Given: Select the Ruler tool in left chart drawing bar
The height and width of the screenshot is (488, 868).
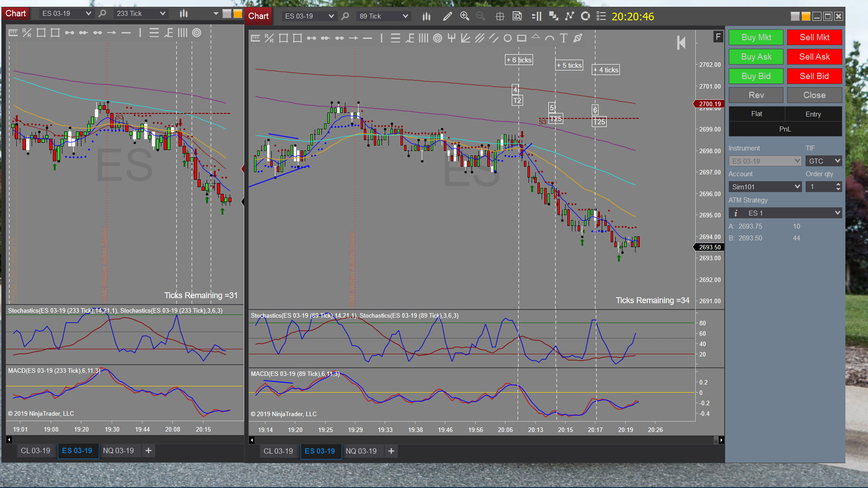Looking at the screenshot, I should point(13,33).
